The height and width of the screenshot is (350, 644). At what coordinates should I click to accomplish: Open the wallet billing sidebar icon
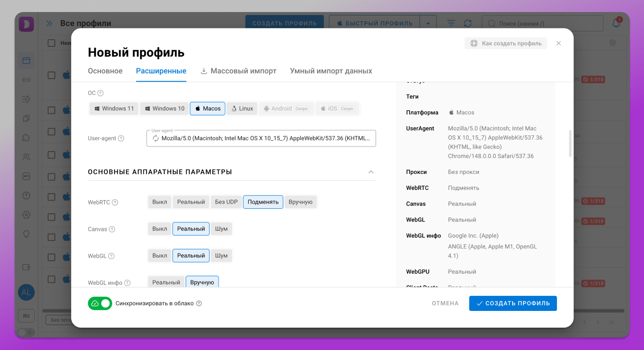[26, 267]
